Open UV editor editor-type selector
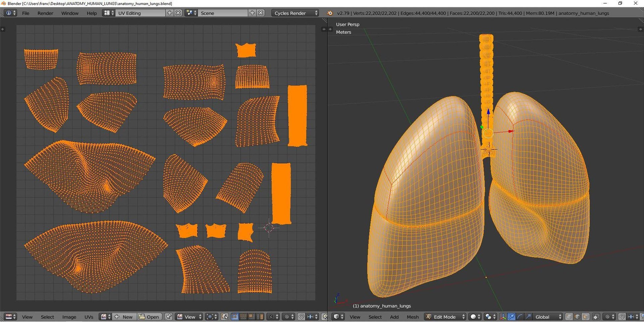This screenshot has height=322, width=644. point(11,317)
